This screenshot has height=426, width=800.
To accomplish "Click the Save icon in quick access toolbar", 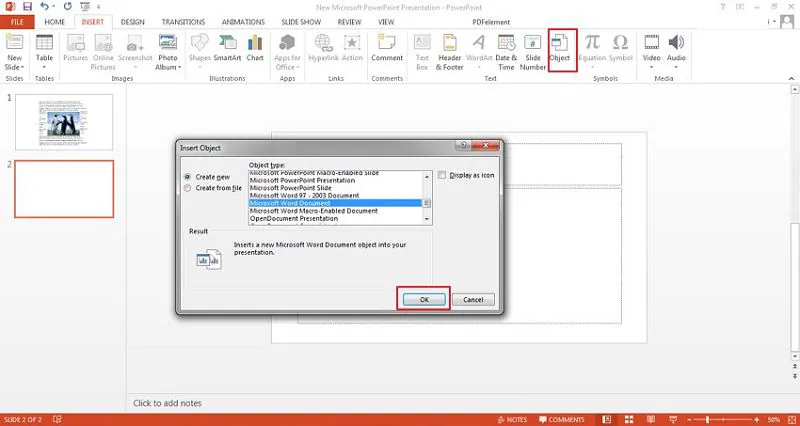I will click(28, 7).
